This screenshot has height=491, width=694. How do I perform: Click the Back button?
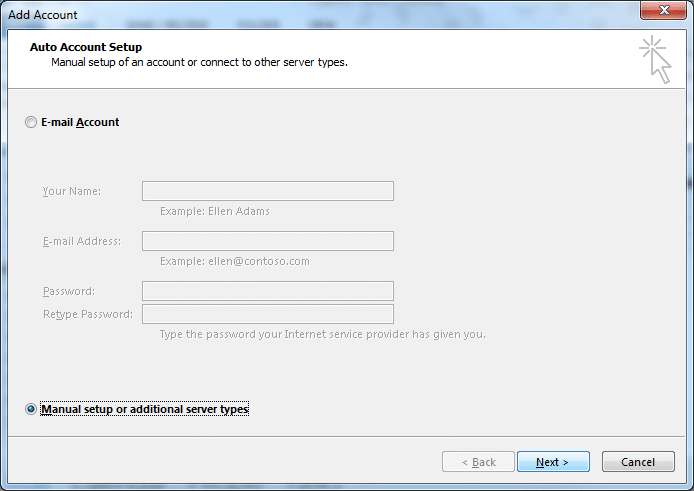tap(478, 462)
